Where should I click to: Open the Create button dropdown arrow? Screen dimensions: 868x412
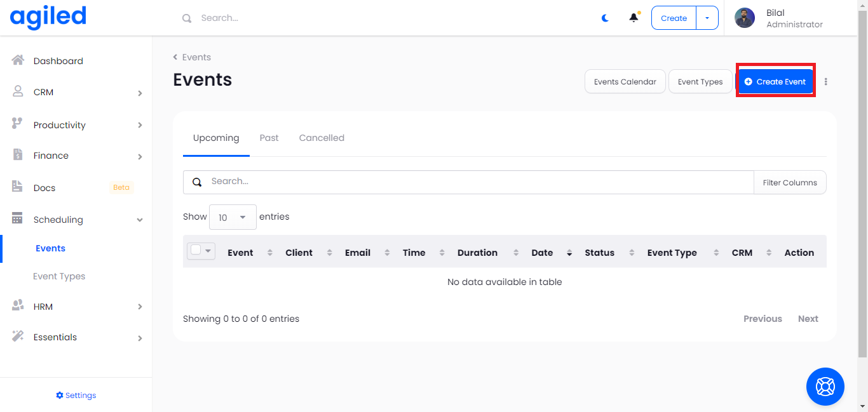(707, 18)
